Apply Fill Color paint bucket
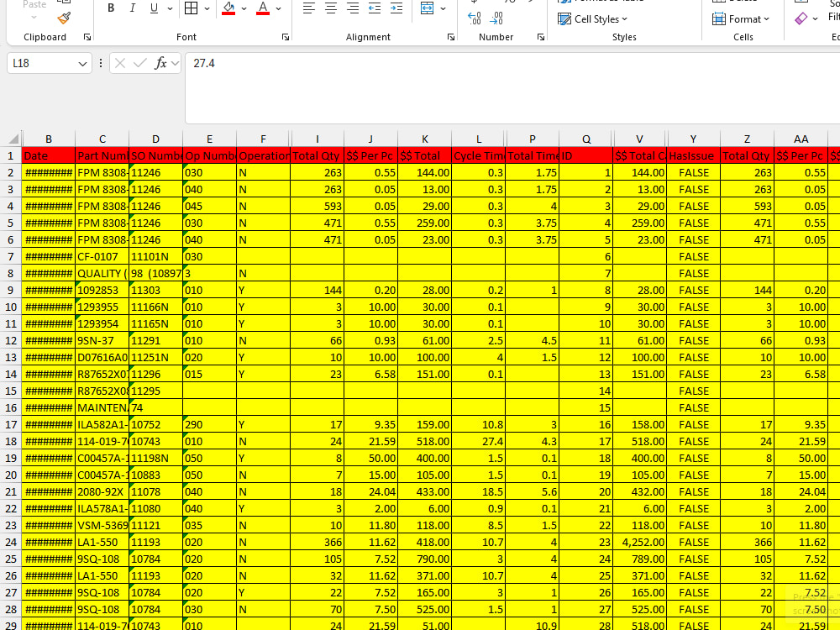 point(228,8)
